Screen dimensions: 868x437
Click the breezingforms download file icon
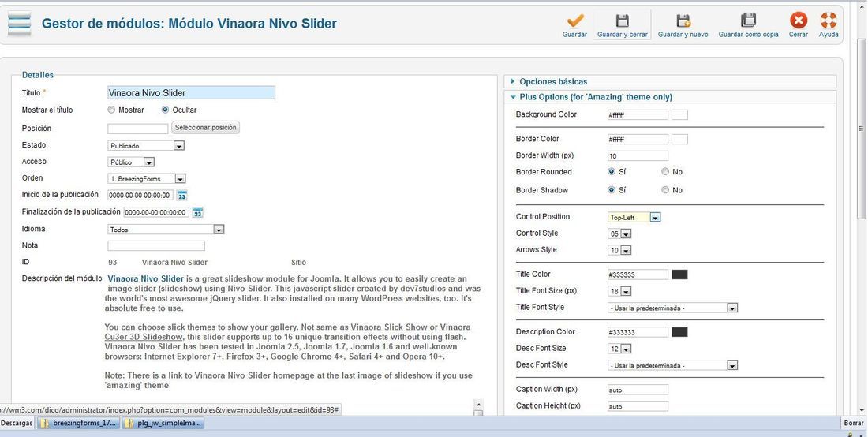45,424
